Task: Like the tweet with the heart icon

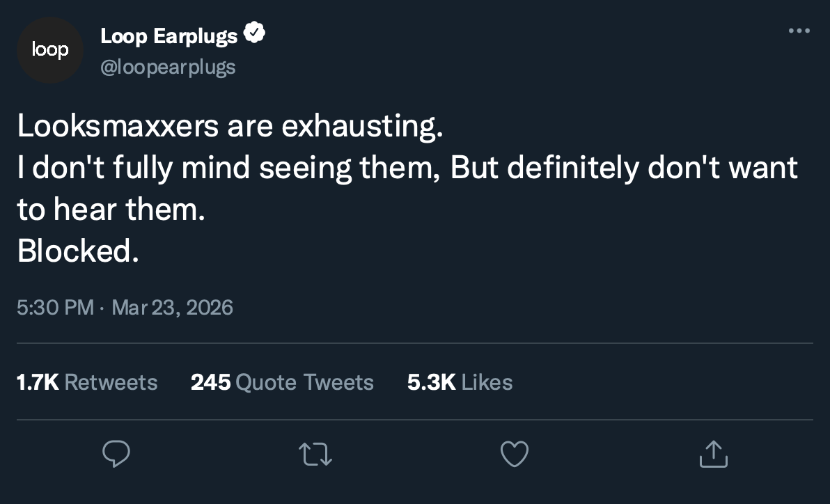Action: [515, 455]
